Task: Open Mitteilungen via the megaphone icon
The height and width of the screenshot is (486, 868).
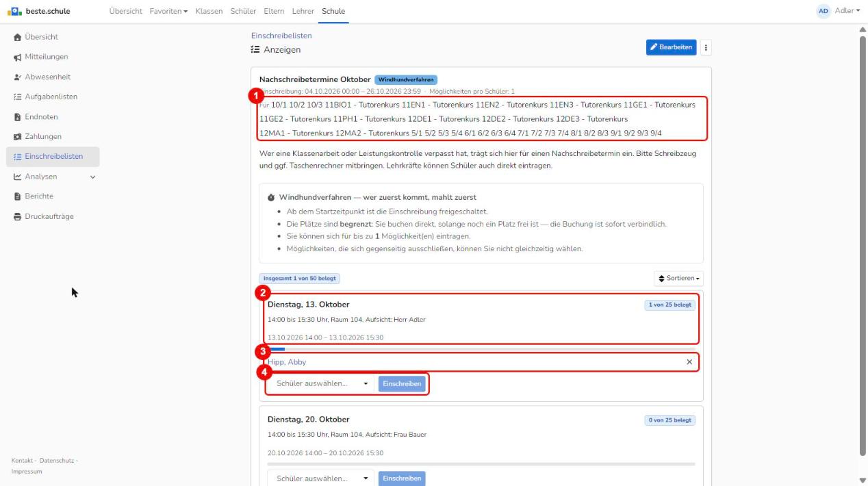Action: (x=16, y=57)
